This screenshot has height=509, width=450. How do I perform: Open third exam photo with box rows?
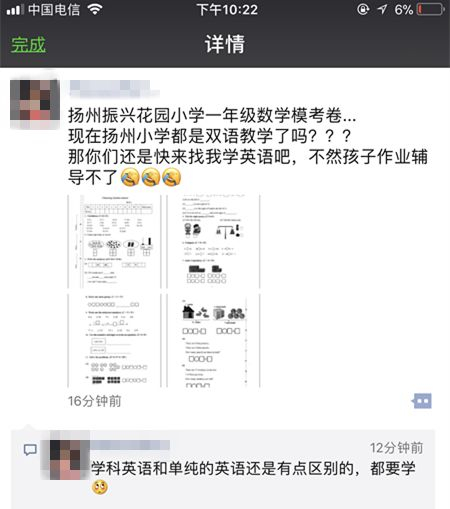click(x=114, y=340)
